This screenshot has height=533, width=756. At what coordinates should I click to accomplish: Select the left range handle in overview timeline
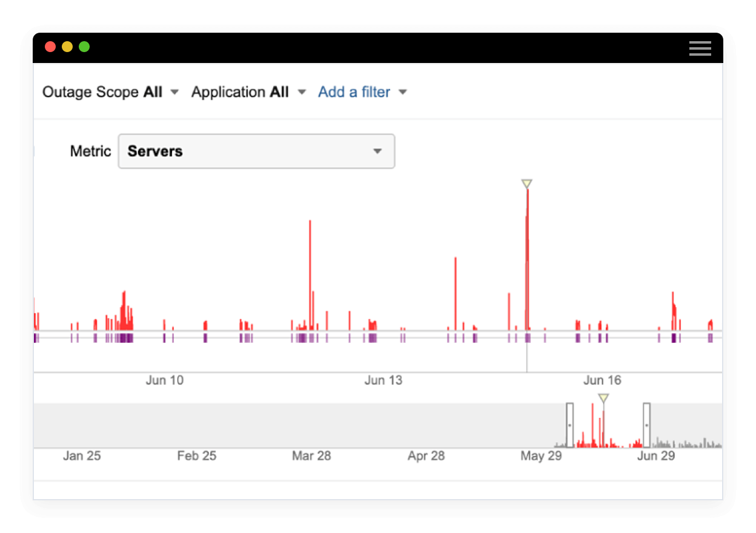point(569,425)
